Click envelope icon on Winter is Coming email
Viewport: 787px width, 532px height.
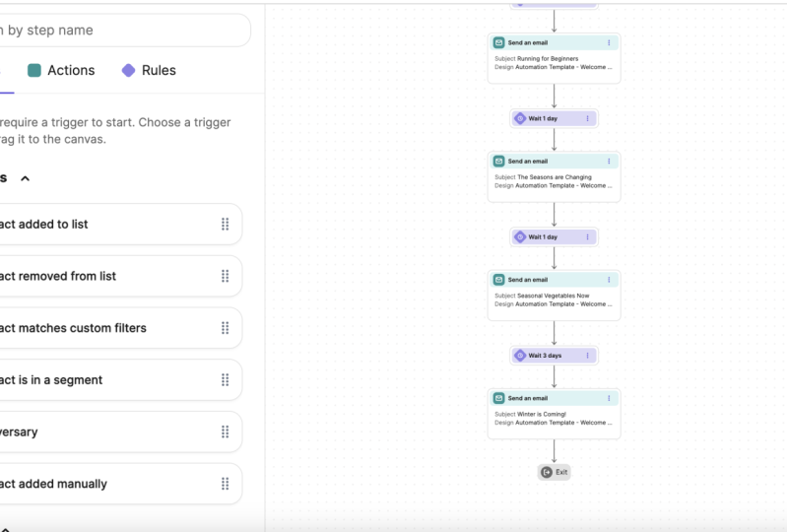(x=498, y=398)
